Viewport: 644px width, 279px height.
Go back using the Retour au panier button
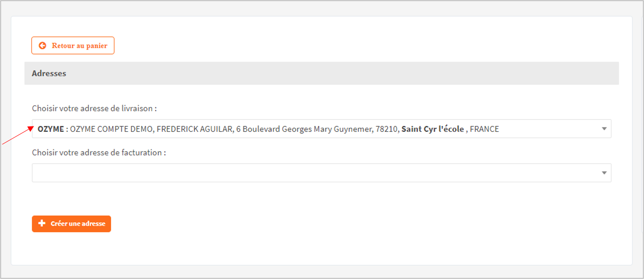[73, 46]
